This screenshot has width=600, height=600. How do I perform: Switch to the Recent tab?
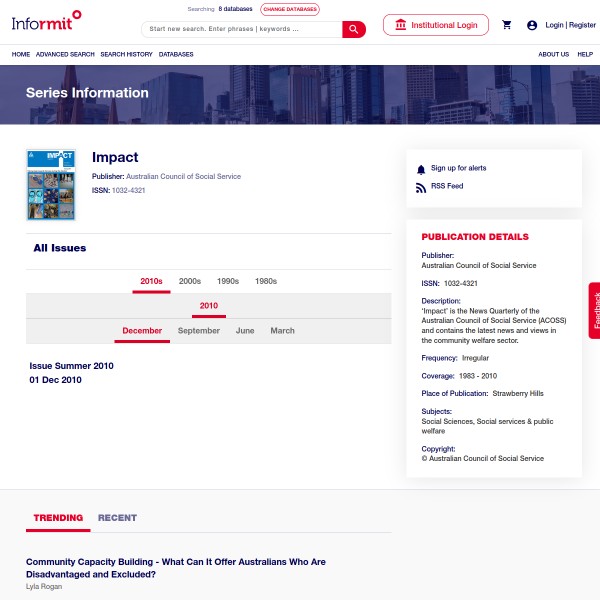(117, 518)
